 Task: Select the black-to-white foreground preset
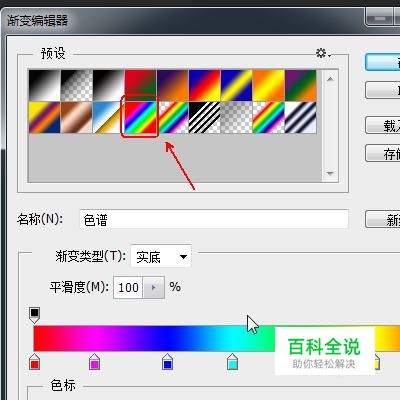coord(45,85)
